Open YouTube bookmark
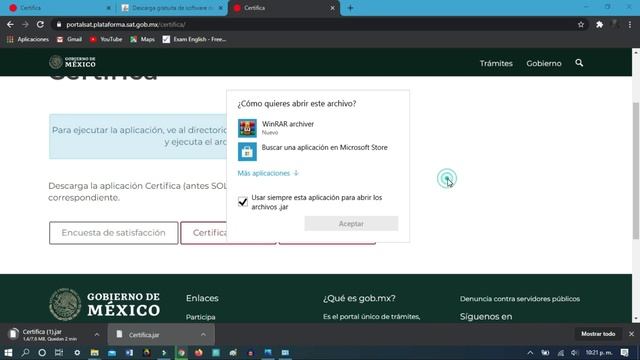 pos(106,40)
